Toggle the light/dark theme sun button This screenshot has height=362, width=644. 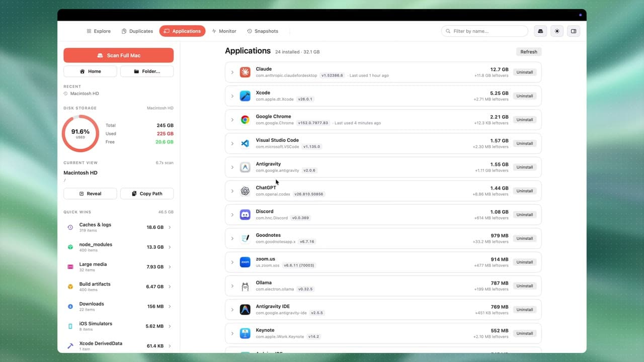(557, 31)
